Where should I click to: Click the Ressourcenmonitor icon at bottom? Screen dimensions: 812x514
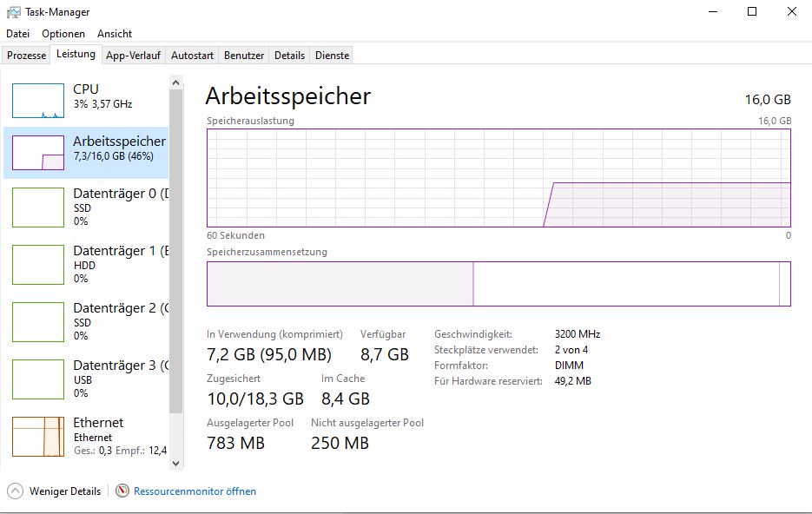pyautogui.click(x=122, y=491)
